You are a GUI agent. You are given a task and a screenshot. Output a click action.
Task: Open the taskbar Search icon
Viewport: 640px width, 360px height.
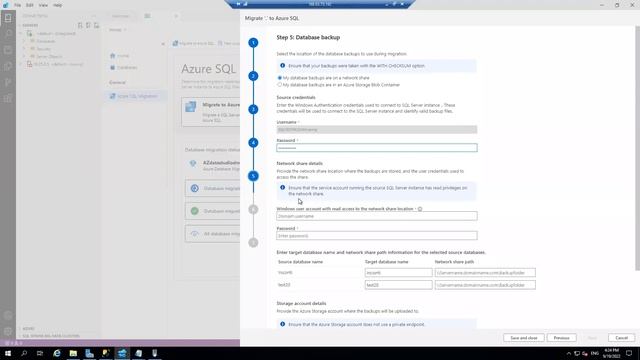pos(24,353)
